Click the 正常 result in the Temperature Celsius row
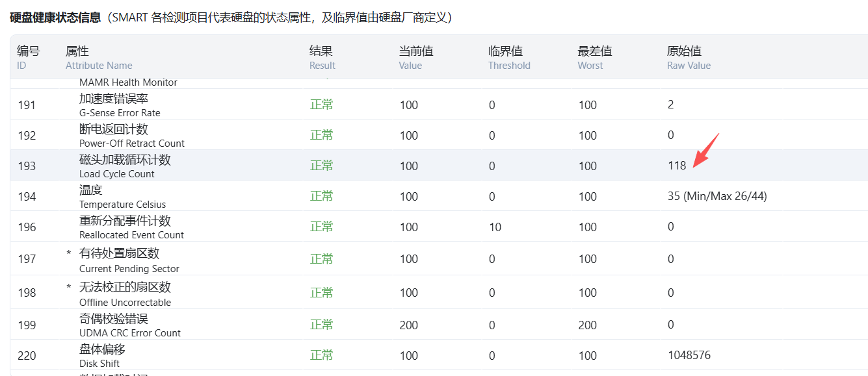Image resolution: width=868 pixels, height=376 pixels. coord(321,196)
